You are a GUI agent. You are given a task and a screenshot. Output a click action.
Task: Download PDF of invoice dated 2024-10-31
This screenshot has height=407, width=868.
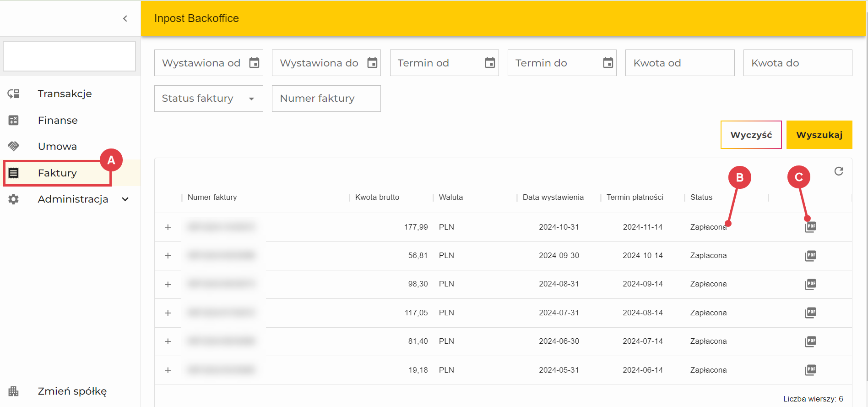pos(810,227)
